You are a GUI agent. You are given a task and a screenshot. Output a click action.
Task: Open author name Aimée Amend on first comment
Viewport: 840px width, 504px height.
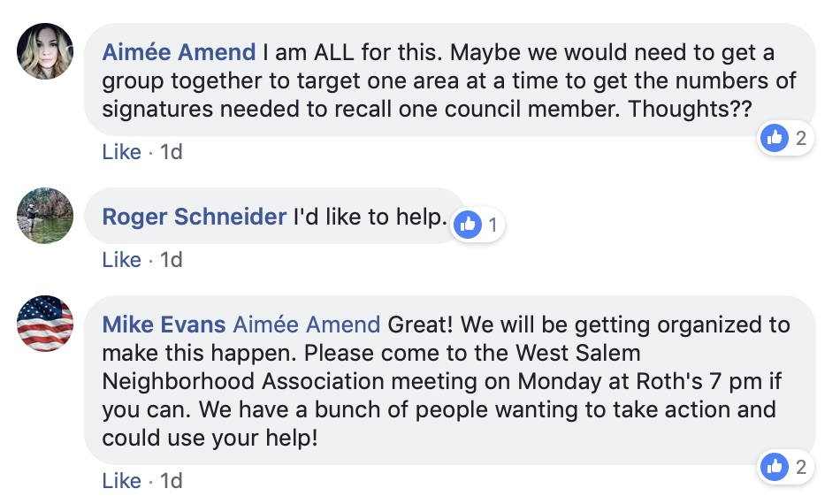point(179,52)
